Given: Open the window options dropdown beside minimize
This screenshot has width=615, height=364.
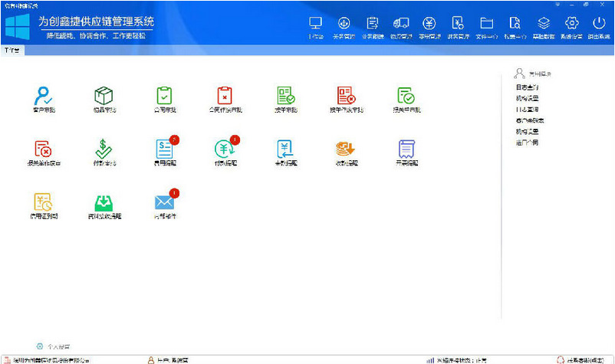Looking at the screenshot, I should tap(557, 5).
